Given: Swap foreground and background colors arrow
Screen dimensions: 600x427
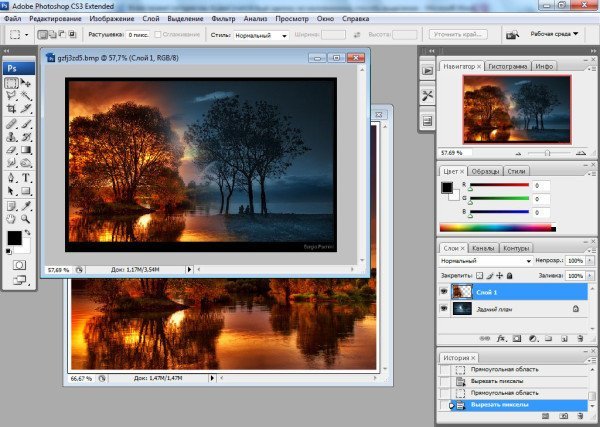Looking at the screenshot, I should (28, 232).
